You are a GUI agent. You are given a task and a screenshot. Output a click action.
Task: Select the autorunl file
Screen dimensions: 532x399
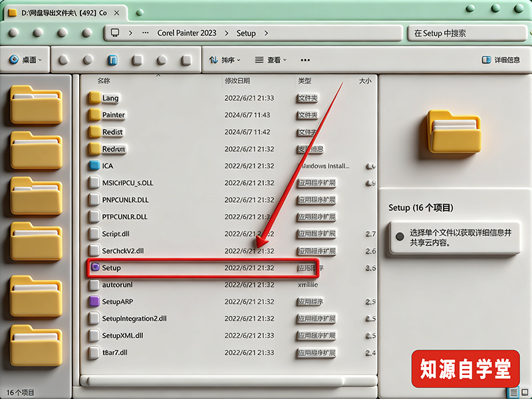pos(117,284)
